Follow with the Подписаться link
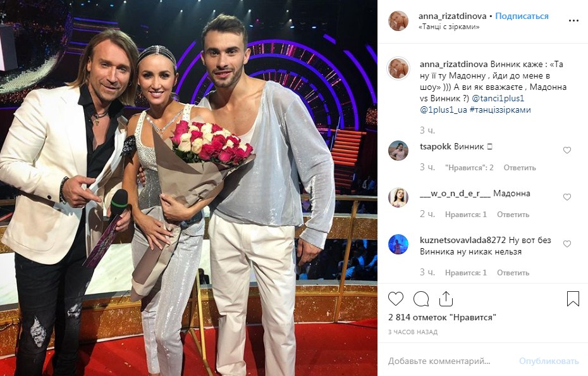This screenshot has width=588, height=376. click(522, 16)
